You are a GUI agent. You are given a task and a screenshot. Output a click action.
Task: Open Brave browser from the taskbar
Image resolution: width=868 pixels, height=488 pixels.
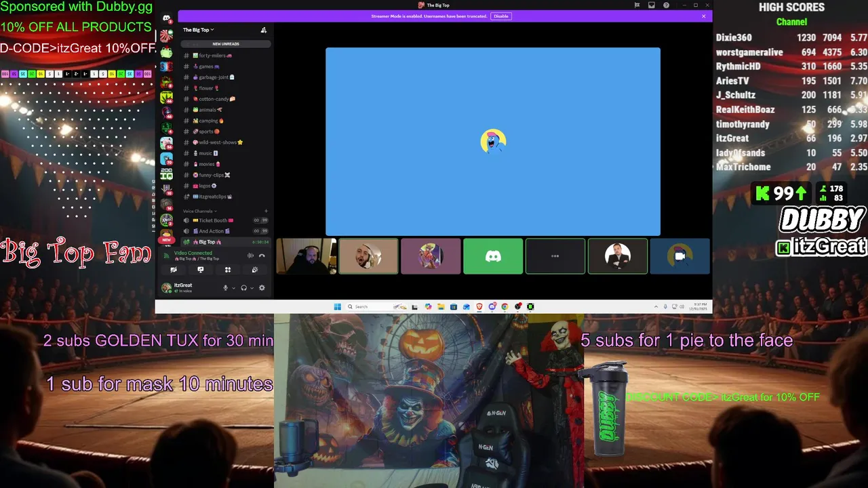click(x=479, y=306)
